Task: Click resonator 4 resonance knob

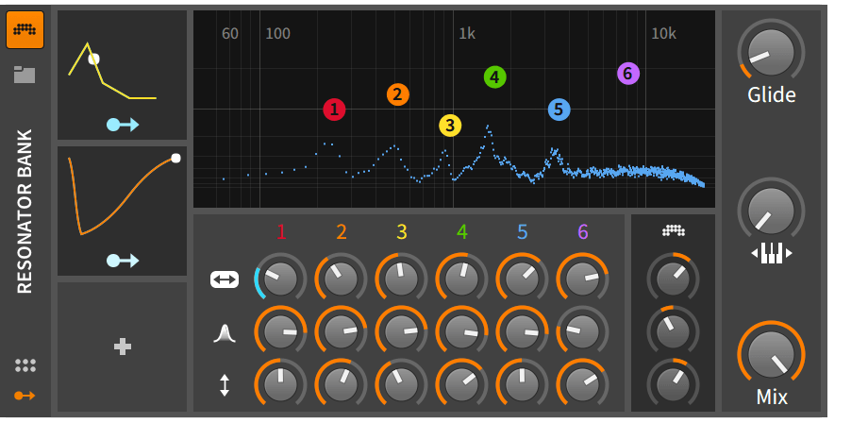Action: (x=461, y=332)
